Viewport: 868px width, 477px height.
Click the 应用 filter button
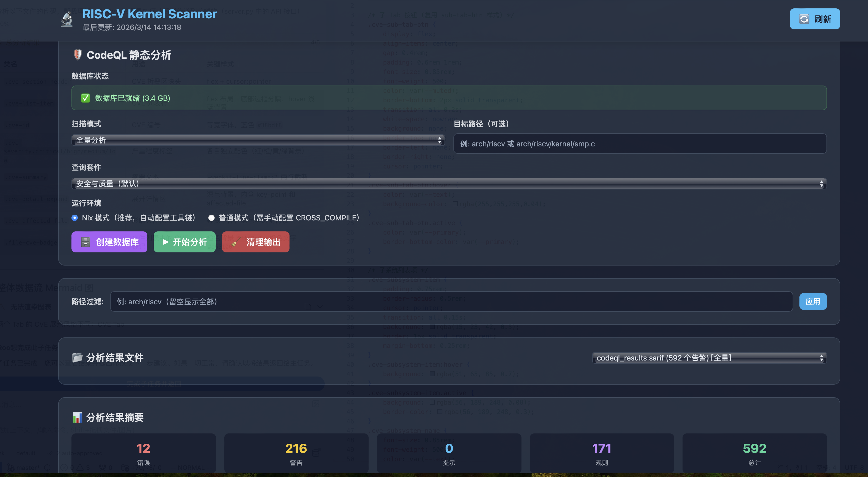tap(813, 301)
